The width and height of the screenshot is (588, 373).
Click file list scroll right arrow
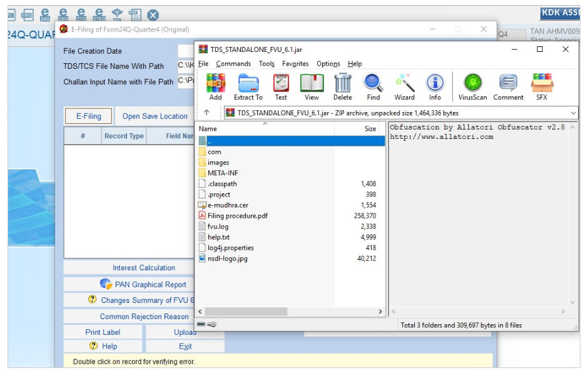(380, 312)
